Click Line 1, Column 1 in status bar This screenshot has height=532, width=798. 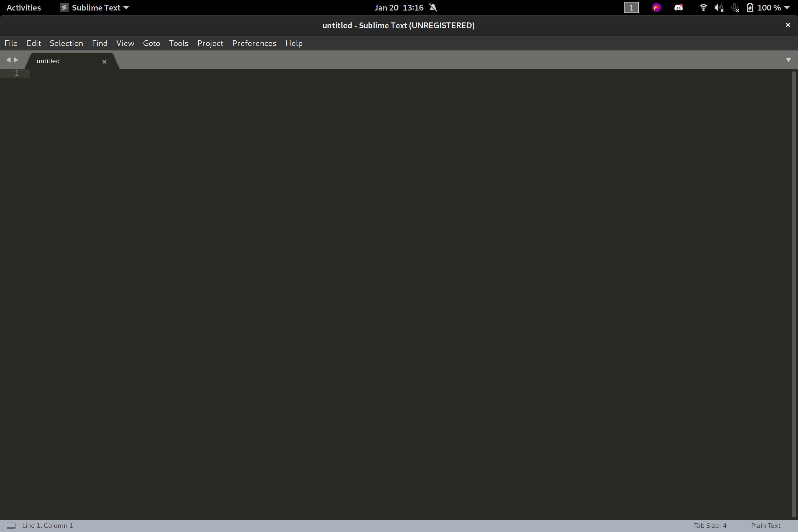tap(47, 525)
